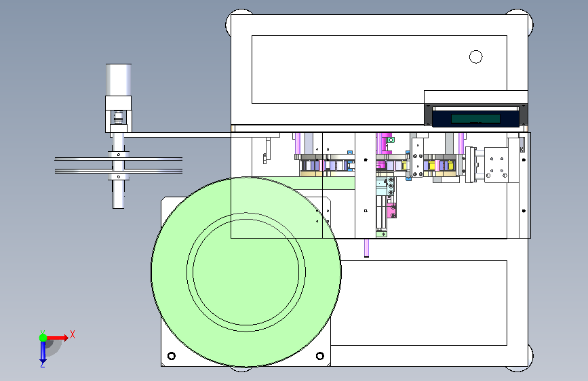This screenshot has width=588, height=381.
Task: Select the small round hole in the top panel
Action: pyautogui.click(x=476, y=57)
